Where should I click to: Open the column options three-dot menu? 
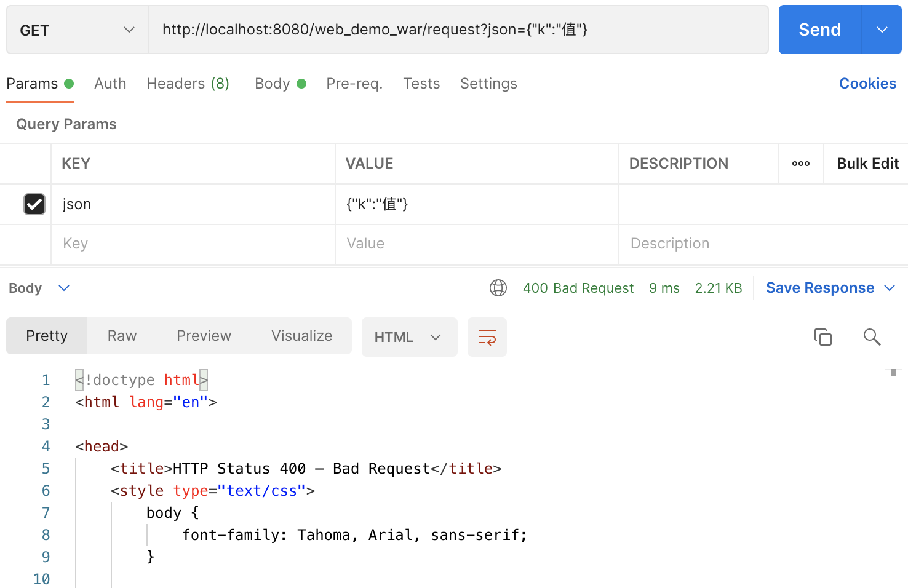pos(800,164)
